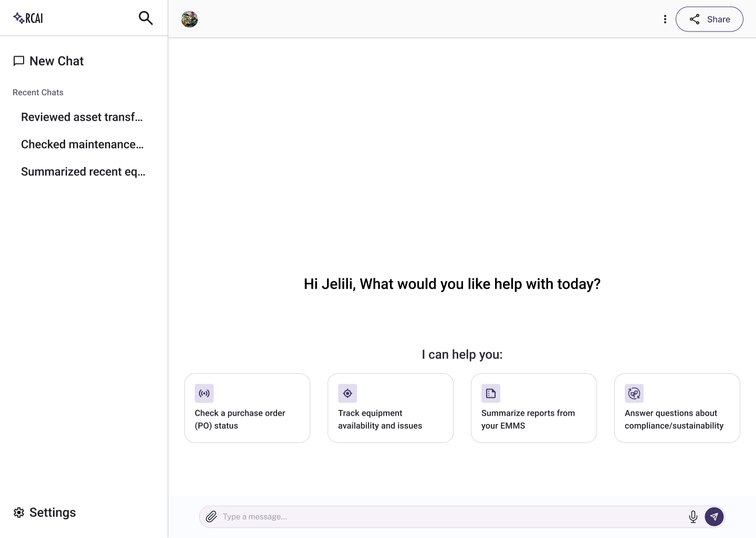
Task: Select 'Summarize reports from your EMMS' card
Action: point(534,408)
